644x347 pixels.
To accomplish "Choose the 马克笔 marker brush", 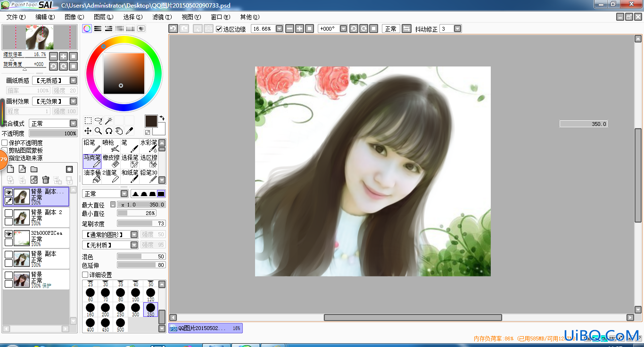I will (92, 161).
